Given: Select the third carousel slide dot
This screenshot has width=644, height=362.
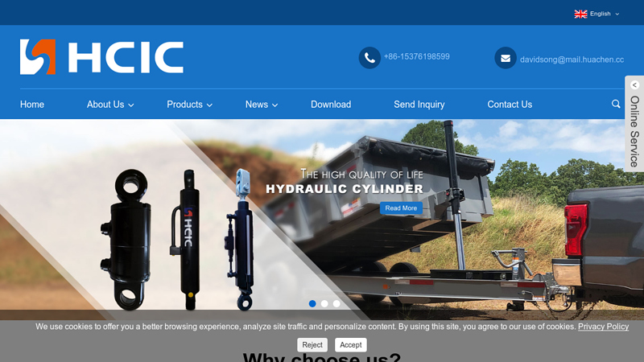Looking at the screenshot, I should [x=336, y=304].
